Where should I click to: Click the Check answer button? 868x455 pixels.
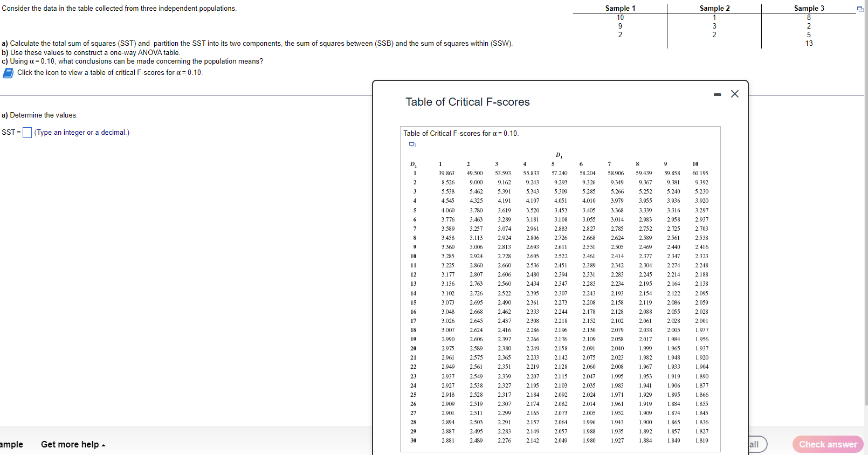[x=828, y=444]
